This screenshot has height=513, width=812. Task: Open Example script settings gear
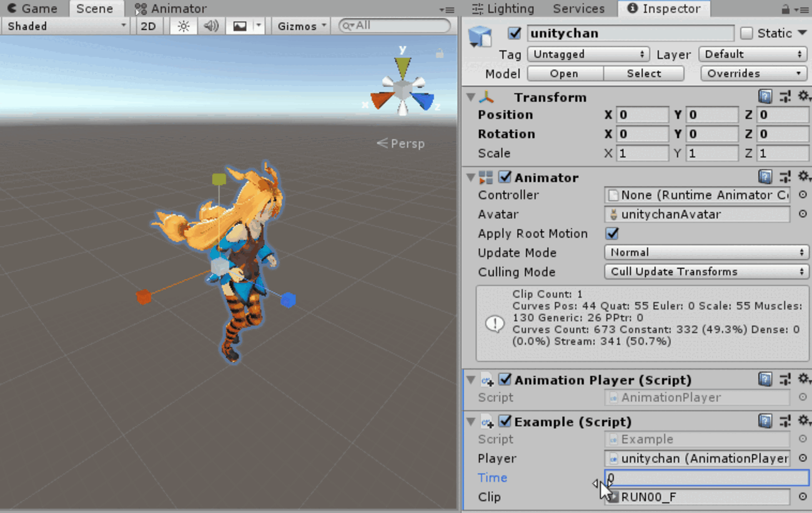[804, 421]
